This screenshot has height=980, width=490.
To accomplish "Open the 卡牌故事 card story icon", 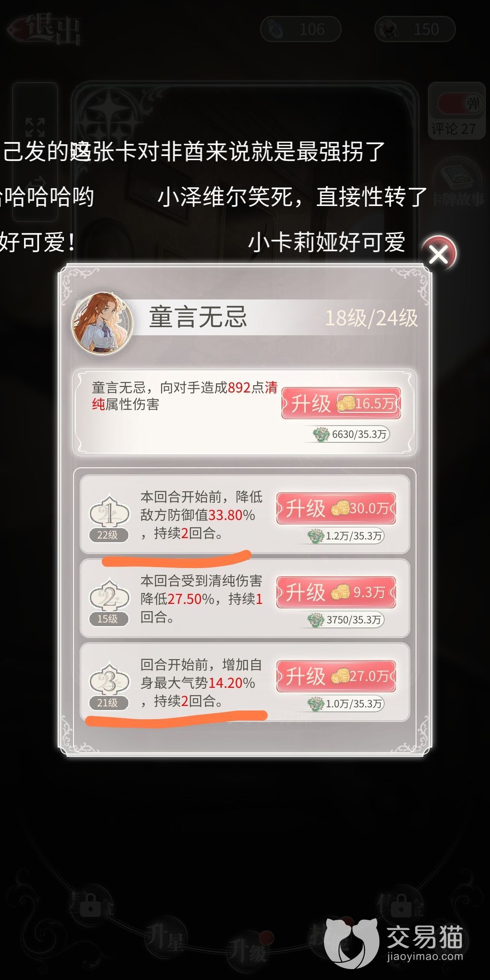I will [x=457, y=184].
